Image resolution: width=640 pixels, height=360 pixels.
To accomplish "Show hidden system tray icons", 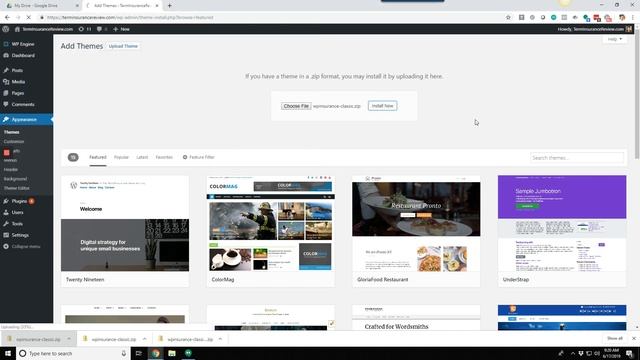I will 573,353.
